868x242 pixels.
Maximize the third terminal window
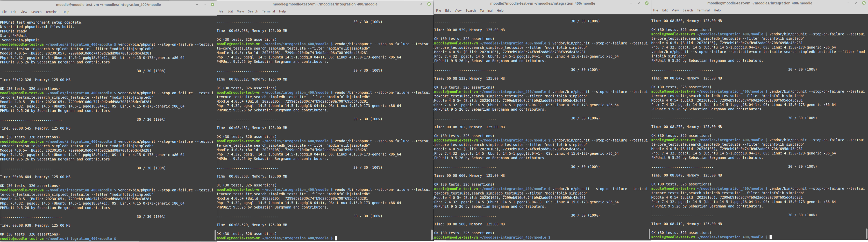(x=639, y=3)
